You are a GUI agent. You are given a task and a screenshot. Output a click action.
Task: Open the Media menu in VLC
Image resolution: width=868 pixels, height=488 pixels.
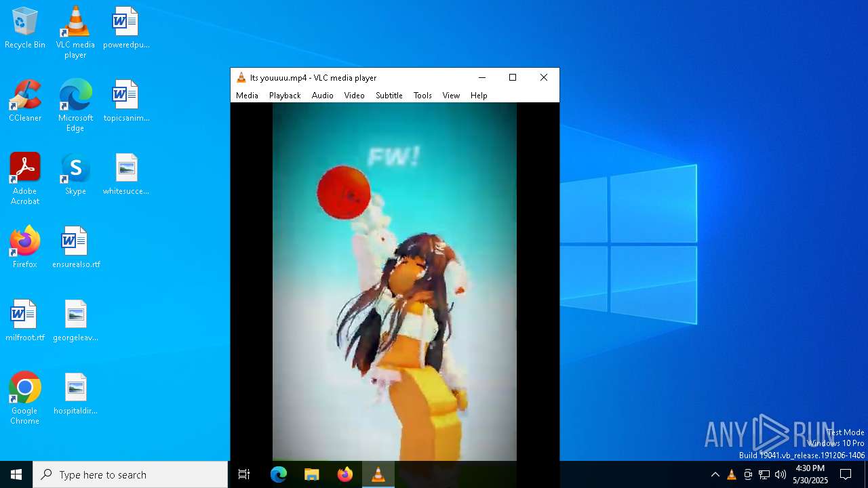tap(247, 96)
